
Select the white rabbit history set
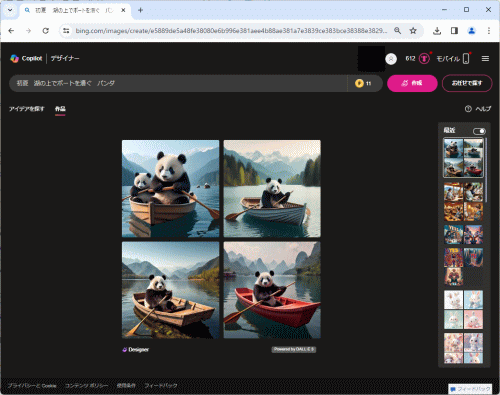463,310
